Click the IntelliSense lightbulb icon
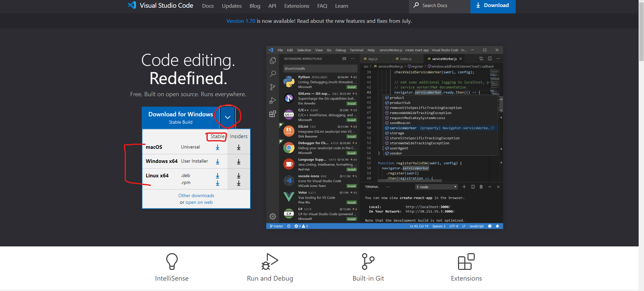Viewport: 644px width, 291px height. click(x=172, y=261)
